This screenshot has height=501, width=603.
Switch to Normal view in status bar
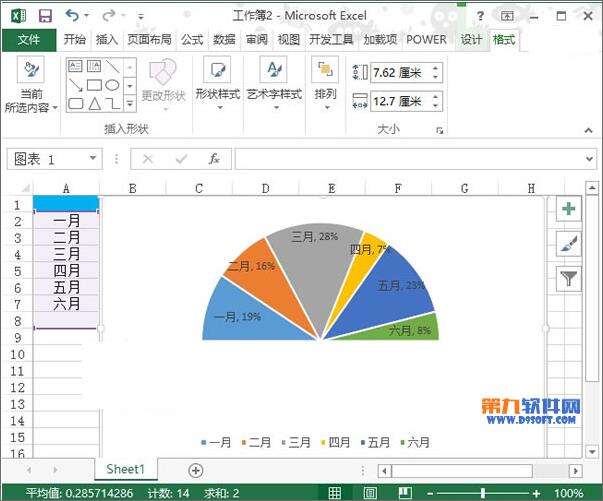[335, 493]
